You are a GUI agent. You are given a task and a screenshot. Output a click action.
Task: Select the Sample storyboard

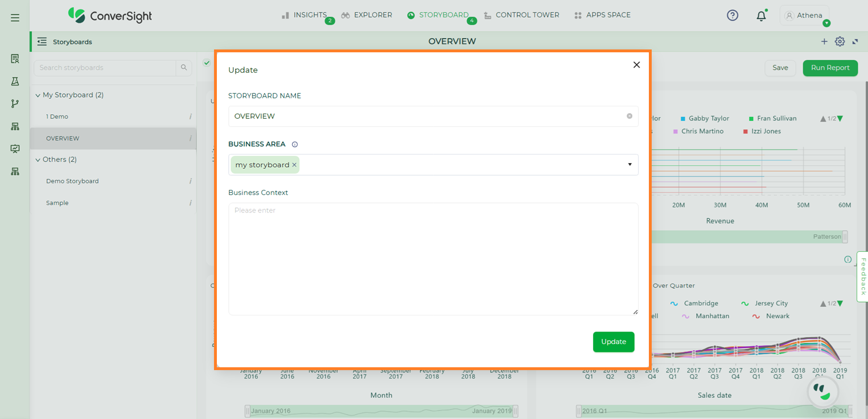click(x=57, y=203)
